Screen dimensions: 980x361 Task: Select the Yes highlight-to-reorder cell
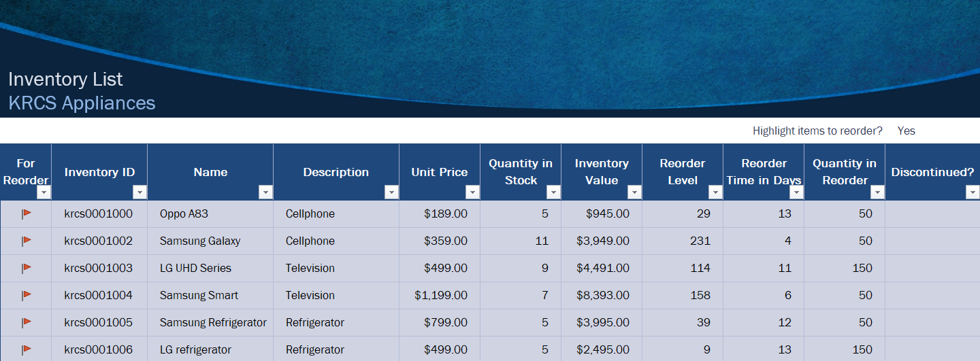click(x=906, y=131)
